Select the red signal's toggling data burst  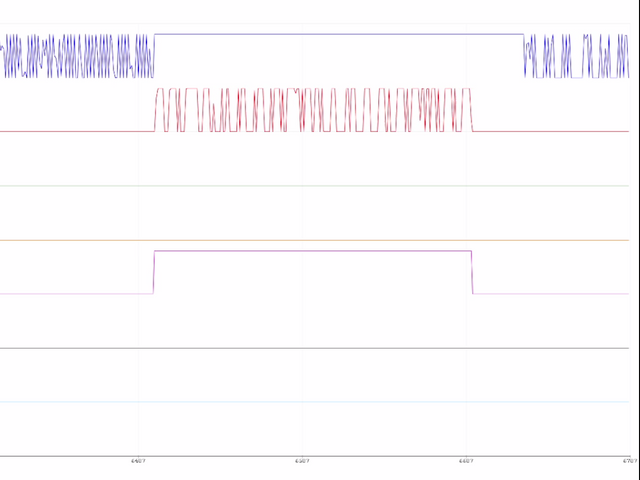pyautogui.click(x=312, y=110)
